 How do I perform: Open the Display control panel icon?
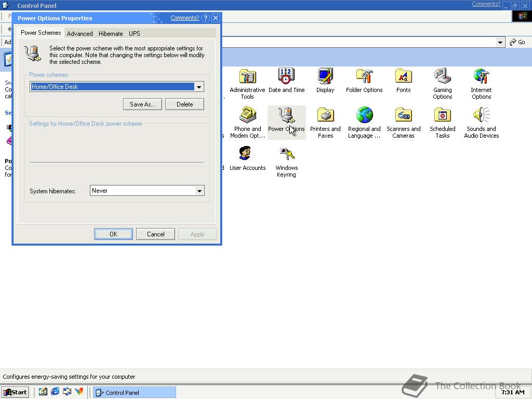coord(325,80)
